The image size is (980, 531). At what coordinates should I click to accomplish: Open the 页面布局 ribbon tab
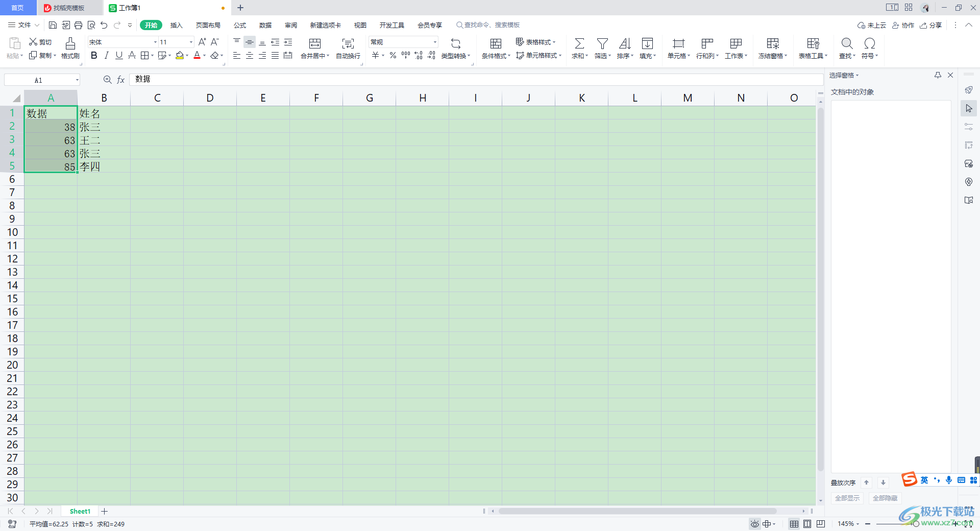208,25
